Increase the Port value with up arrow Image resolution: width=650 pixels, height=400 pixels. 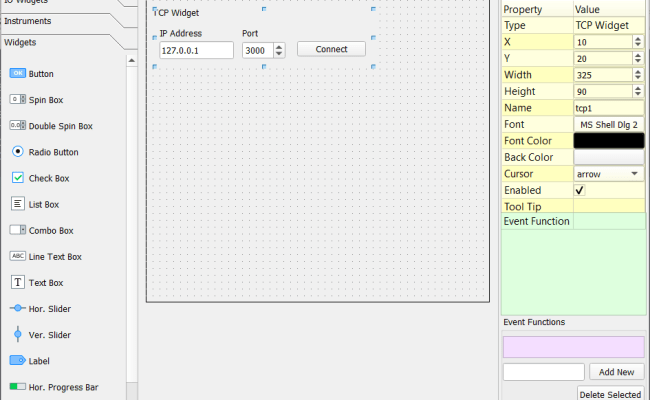pos(279,47)
